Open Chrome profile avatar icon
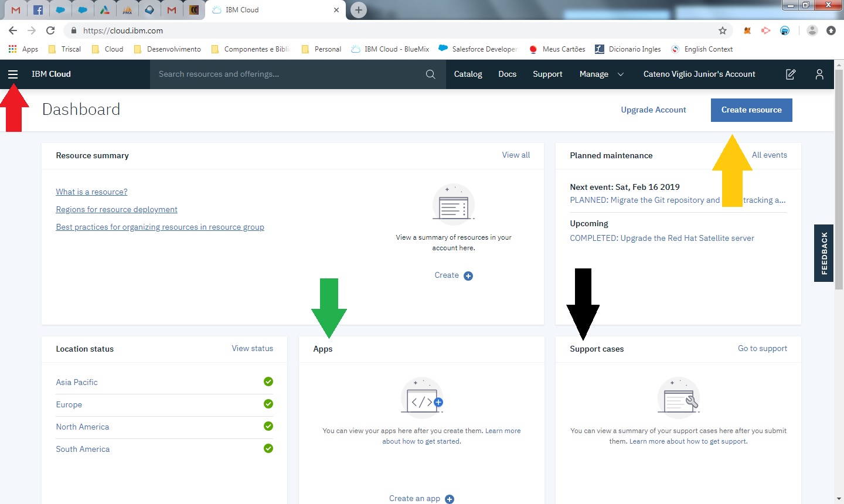 [812, 30]
